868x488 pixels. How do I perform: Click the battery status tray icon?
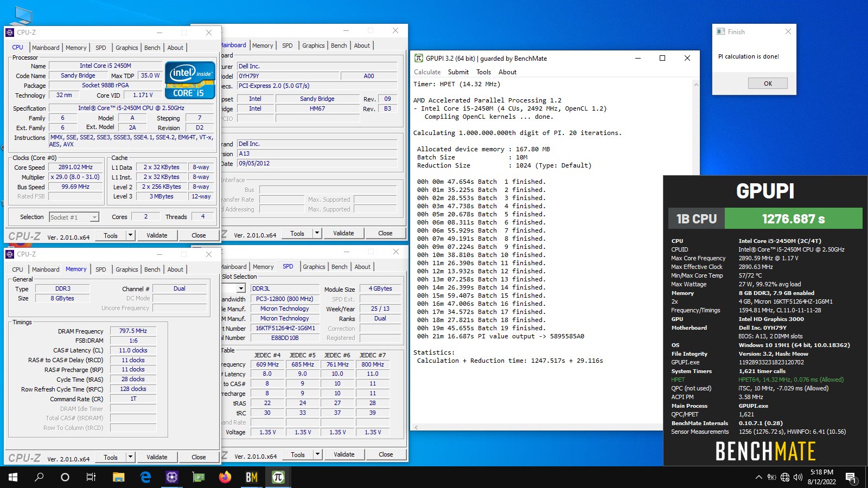point(771,477)
